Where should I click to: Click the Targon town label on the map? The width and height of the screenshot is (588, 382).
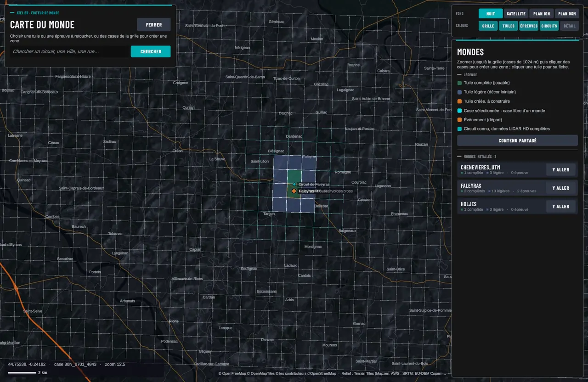(x=269, y=214)
